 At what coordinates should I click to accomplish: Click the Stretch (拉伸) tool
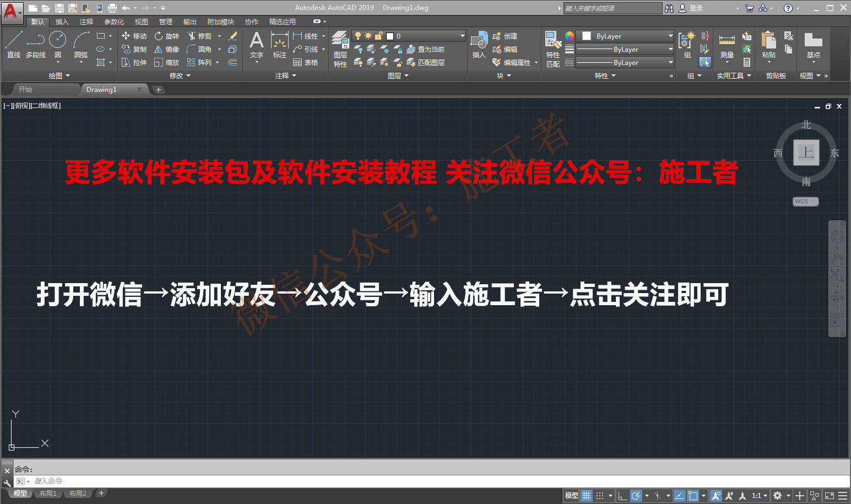click(x=134, y=62)
